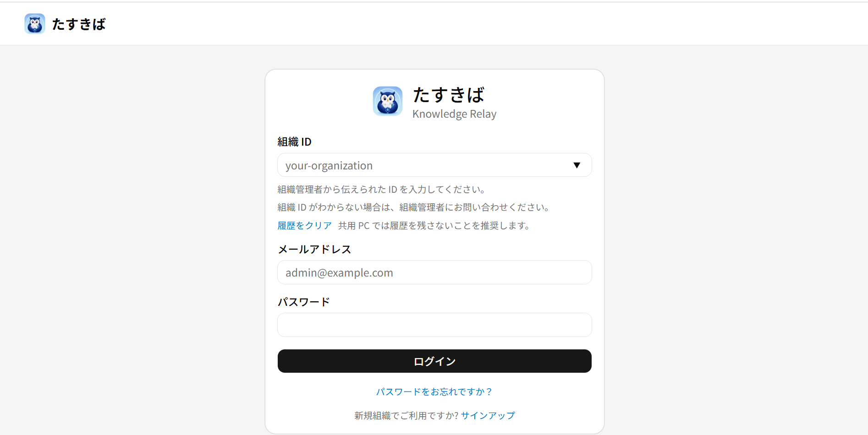Click the 履歴をクリア link

305,226
